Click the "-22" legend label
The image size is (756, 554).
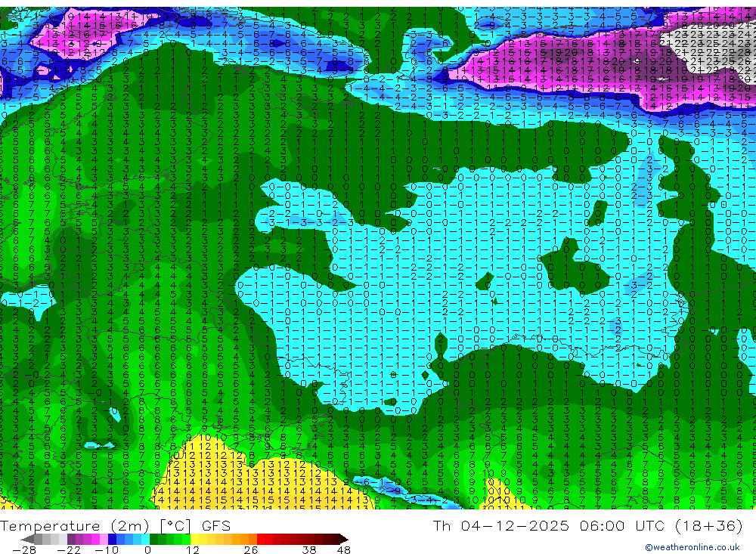tap(69, 550)
